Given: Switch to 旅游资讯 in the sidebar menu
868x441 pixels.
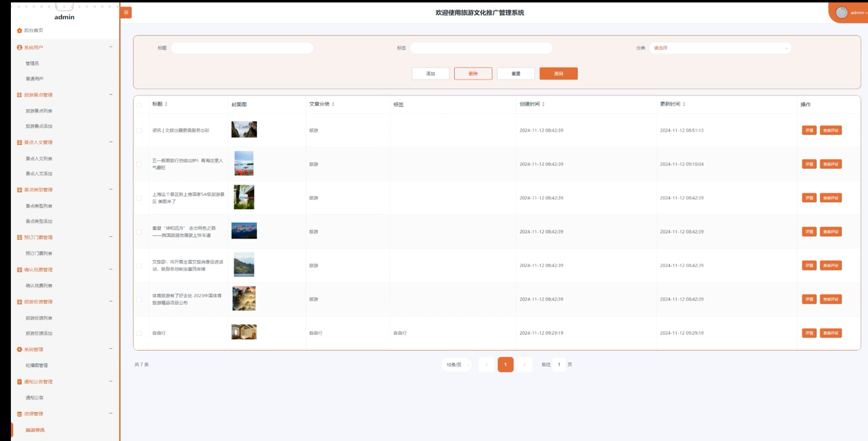Looking at the screenshot, I should (x=35, y=430).
